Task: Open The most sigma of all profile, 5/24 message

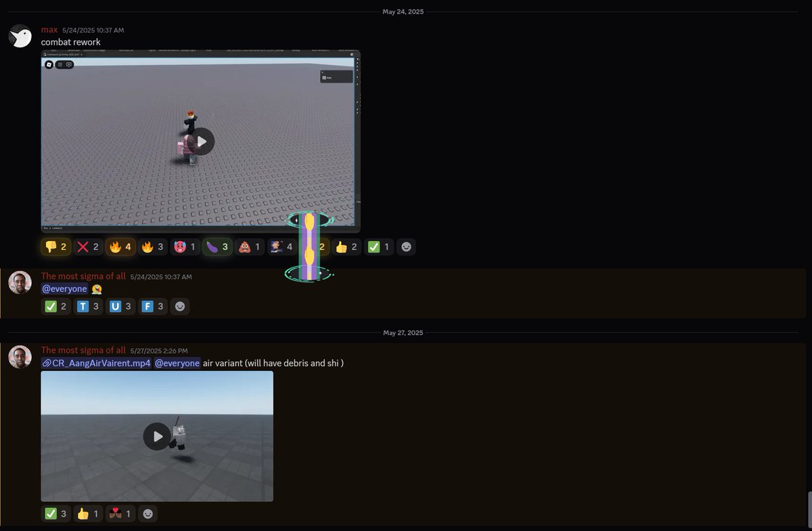Action: point(83,276)
